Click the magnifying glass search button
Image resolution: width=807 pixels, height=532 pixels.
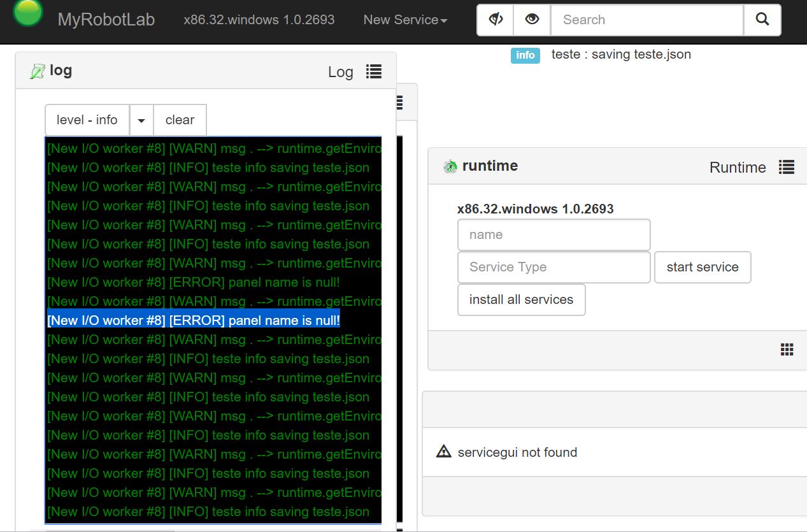pyautogui.click(x=762, y=20)
